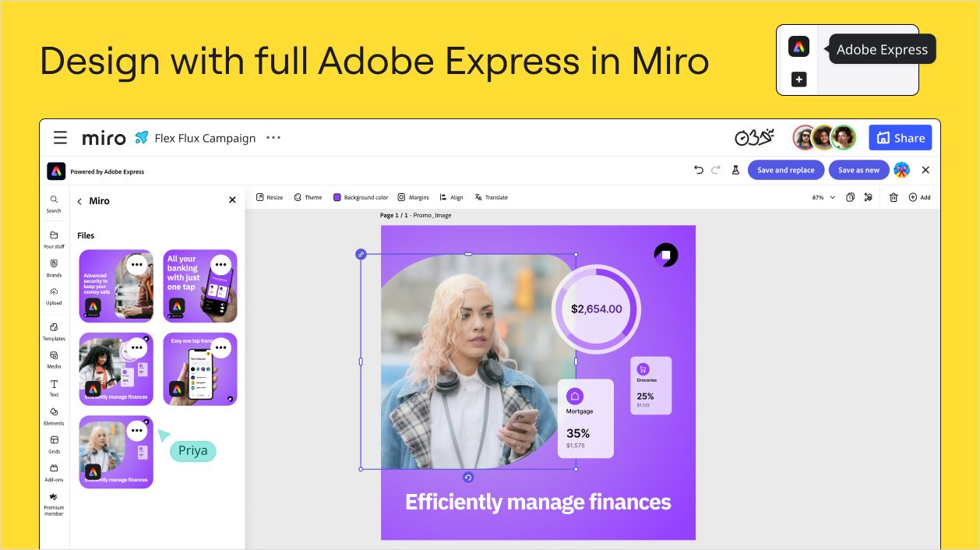Select the 'All your banking' file thumbnail

200,286
